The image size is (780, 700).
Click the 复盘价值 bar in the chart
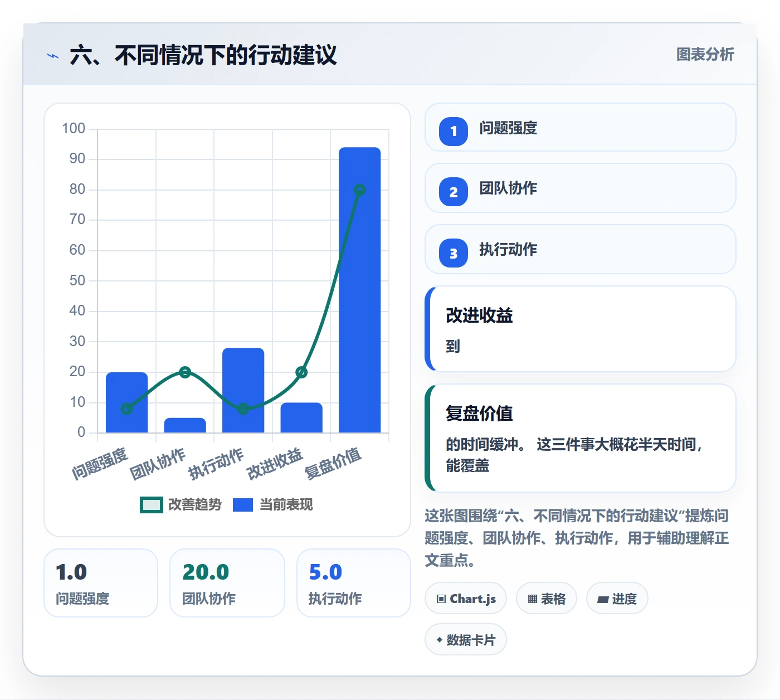360,290
